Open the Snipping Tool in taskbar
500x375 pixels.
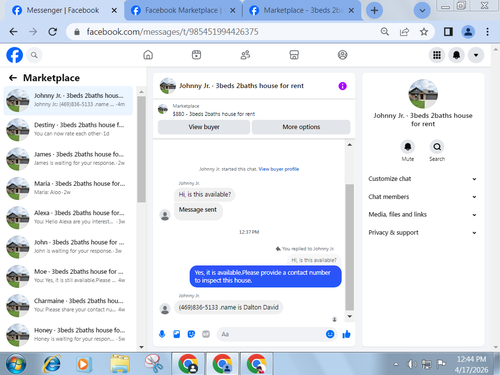[154, 364]
